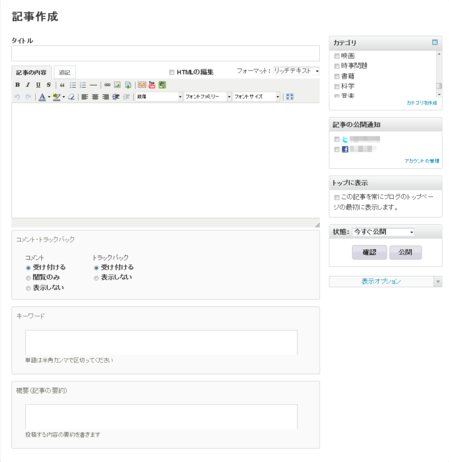Image resolution: width=449 pixels, height=462 pixels.
Task: Click the カテゴリを作成 link
Action: coord(422,103)
